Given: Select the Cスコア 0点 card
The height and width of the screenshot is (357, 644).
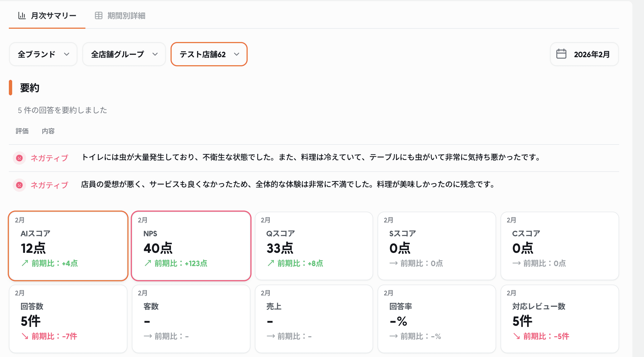Looking at the screenshot, I should [x=559, y=246].
